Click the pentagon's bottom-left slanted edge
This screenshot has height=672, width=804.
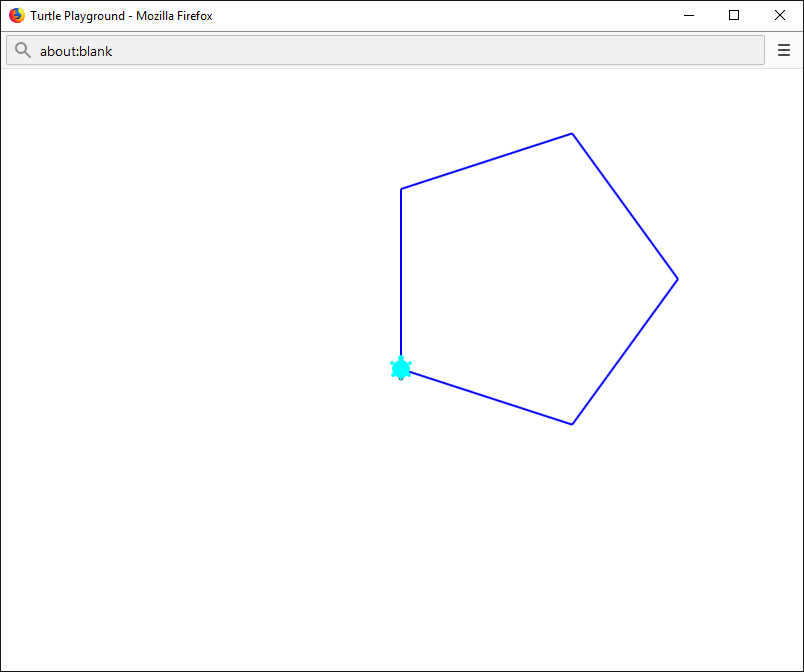click(490, 398)
